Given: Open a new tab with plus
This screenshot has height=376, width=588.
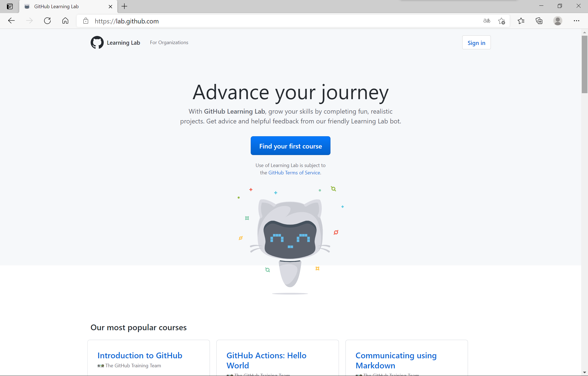Looking at the screenshot, I should 124,6.
